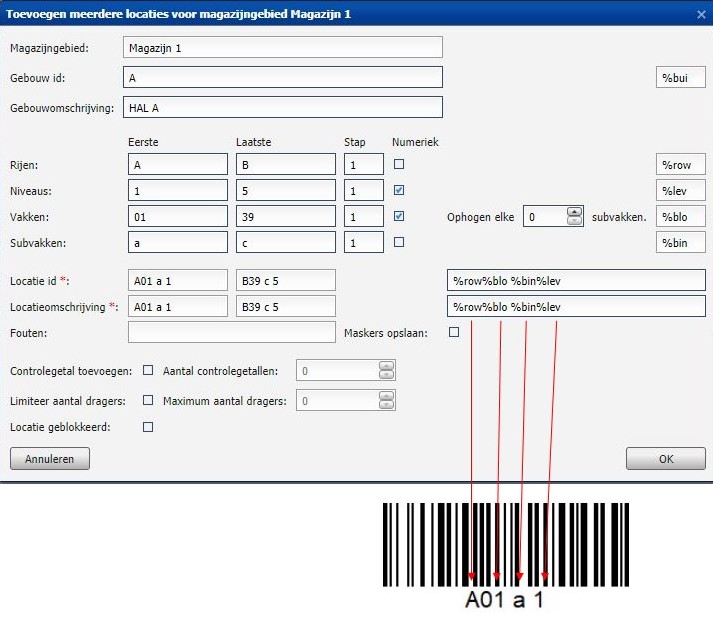Uncheck the Vakken Numeriek checkbox
The width and height of the screenshot is (713, 622).
[x=399, y=216]
